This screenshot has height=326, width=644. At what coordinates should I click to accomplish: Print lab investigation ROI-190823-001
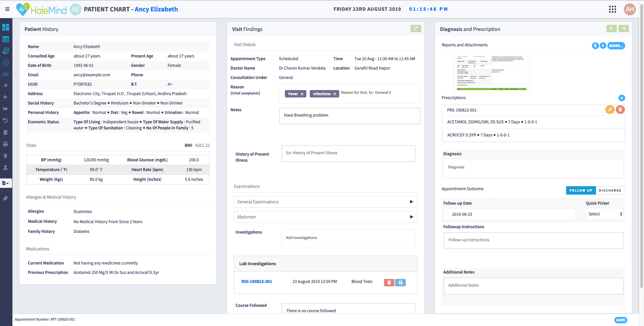(400, 283)
